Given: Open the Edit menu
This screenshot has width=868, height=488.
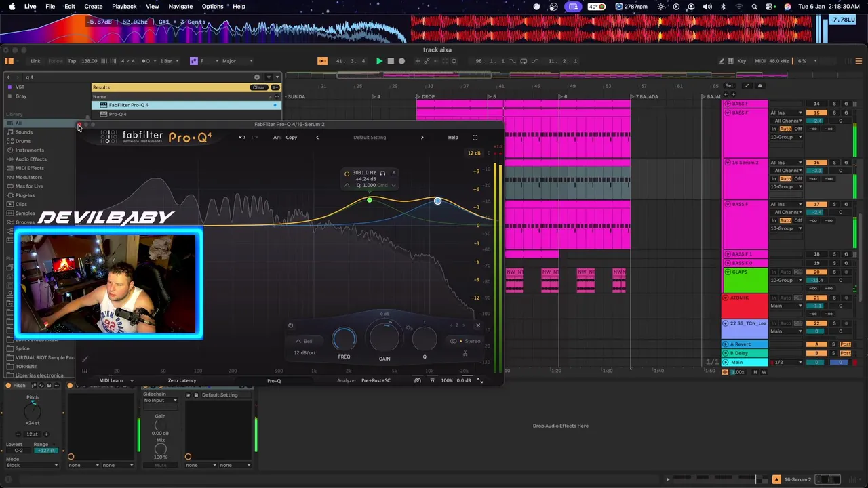Looking at the screenshot, I should [x=70, y=7].
